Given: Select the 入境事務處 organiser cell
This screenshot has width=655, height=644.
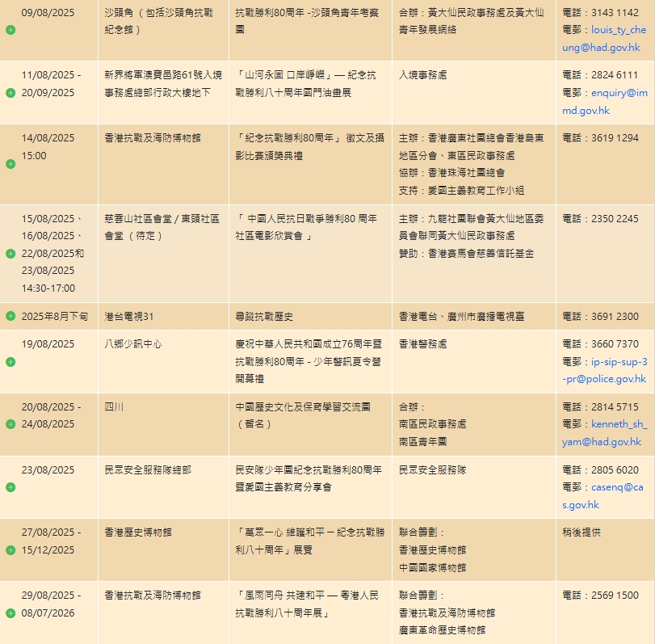Looking at the screenshot, I should (x=422, y=75).
